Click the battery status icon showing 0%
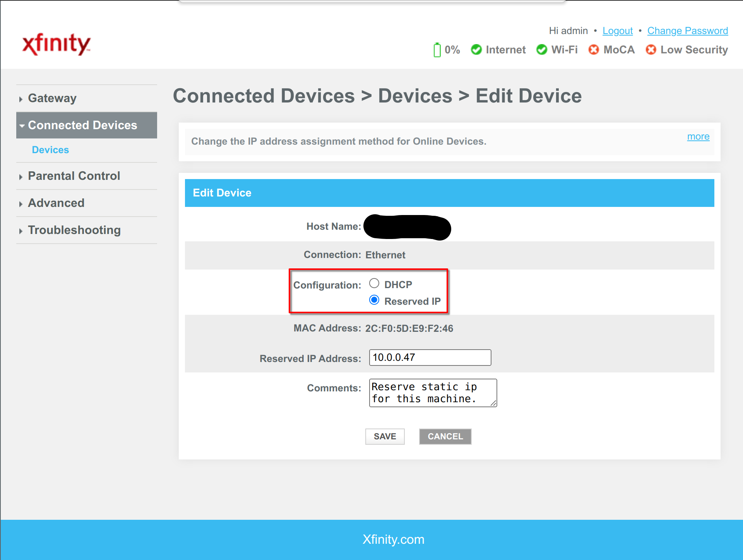Viewport: 743px width, 560px height. pos(437,50)
